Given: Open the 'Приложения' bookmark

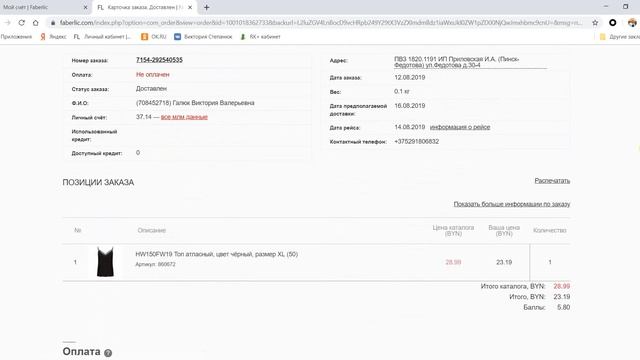Looking at the screenshot, I should pyautogui.click(x=16, y=37).
